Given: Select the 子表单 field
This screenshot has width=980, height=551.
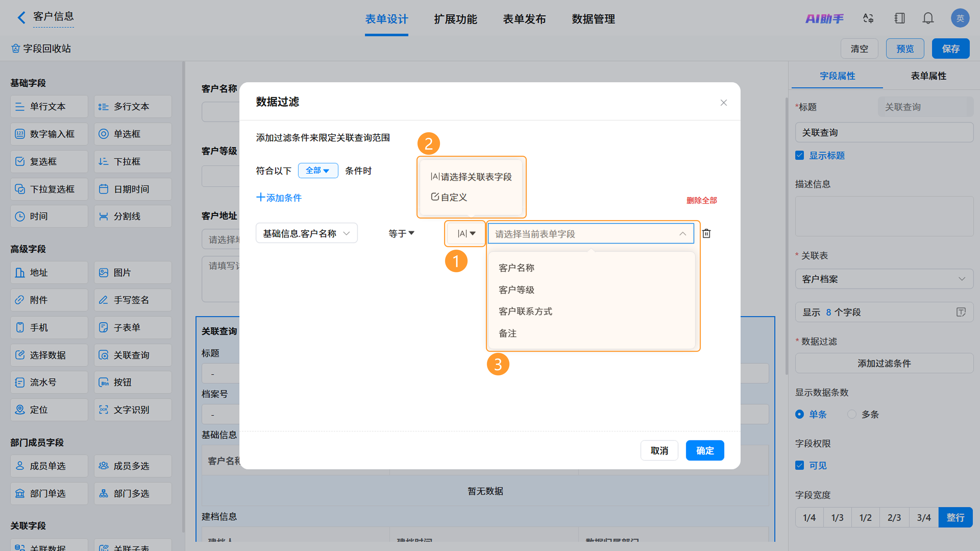Looking at the screenshot, I should 133,328.
